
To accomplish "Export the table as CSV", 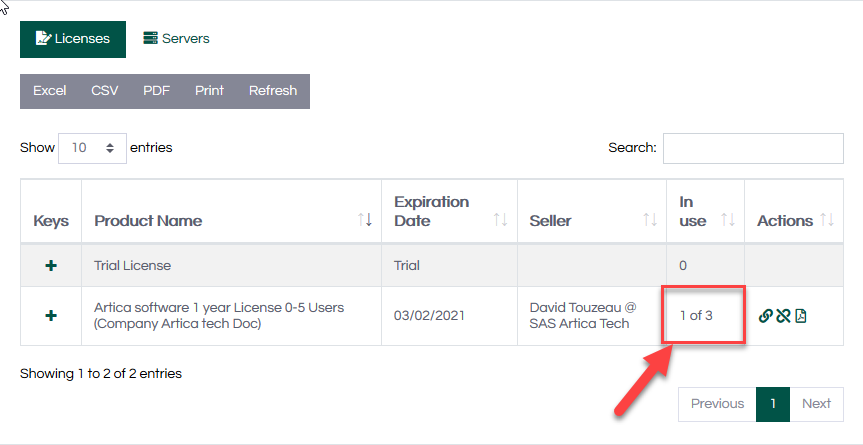I will tap(105, 91).
